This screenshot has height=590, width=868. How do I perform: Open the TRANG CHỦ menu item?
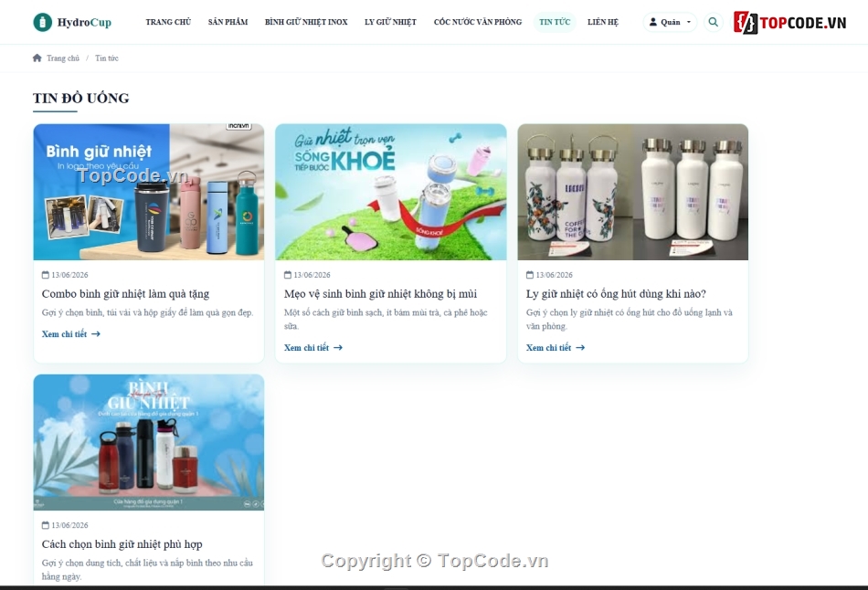[x=168, y=22]
